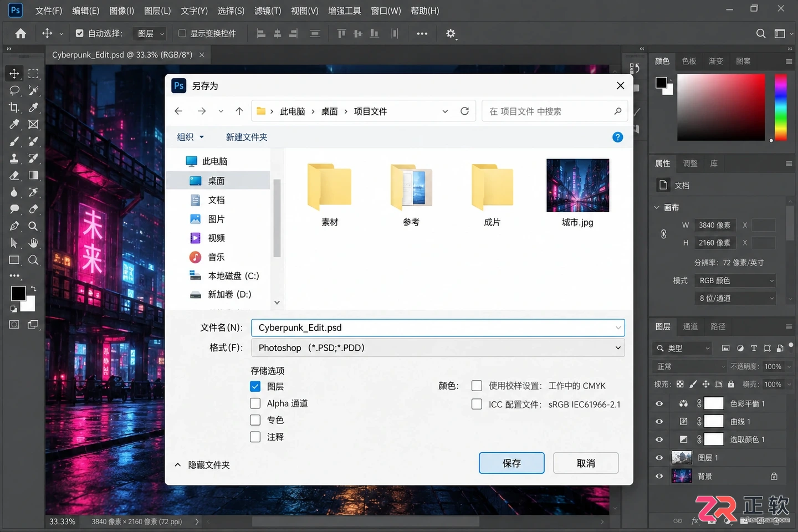Select 桌面 in the navigation pane
This screenshot has width=798, height=532.
click(x=218, y=181)
